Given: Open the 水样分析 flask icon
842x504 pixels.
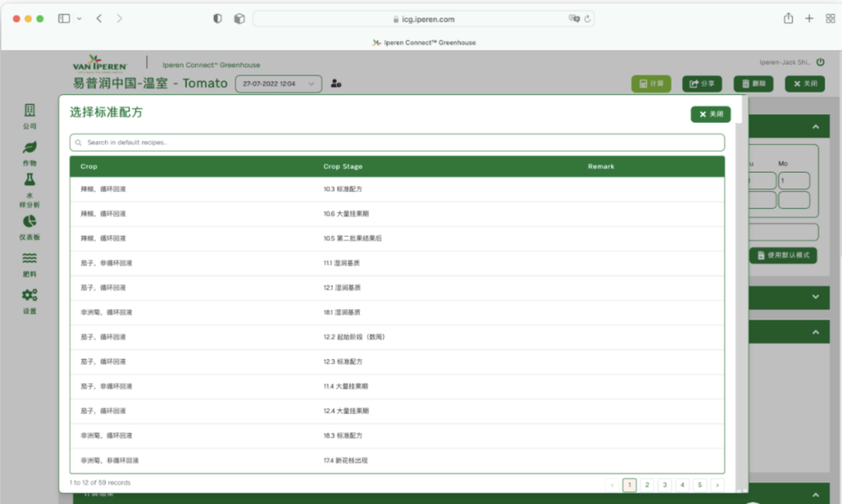Looking at the screenshot, I should coord(30,180).
